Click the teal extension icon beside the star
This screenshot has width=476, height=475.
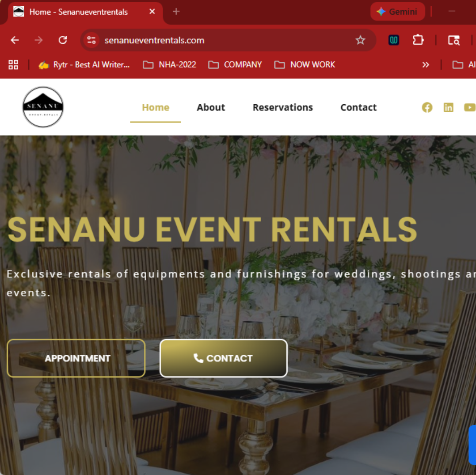coord(394,40)
